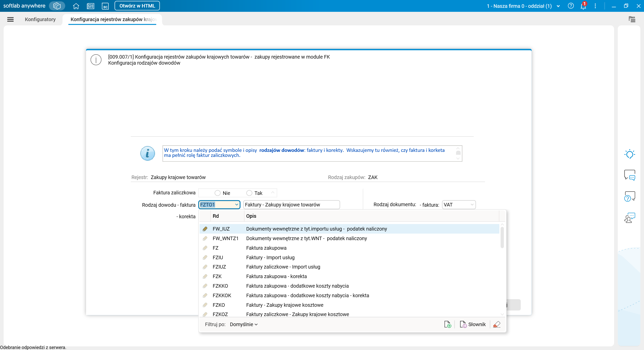
Task: Switch to the Konfiguratory tab
Action: tap(40, 19)
